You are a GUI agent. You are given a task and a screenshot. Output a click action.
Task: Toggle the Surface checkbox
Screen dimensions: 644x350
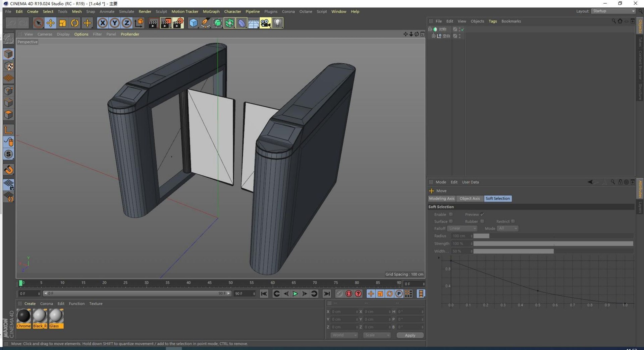tap(451, 221)
